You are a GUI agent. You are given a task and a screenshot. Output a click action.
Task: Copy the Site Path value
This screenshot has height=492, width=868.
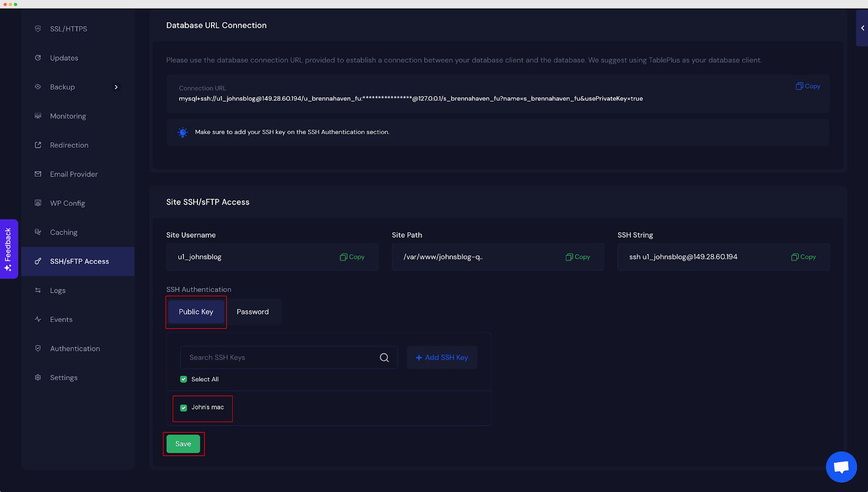(x=578, y=257)
